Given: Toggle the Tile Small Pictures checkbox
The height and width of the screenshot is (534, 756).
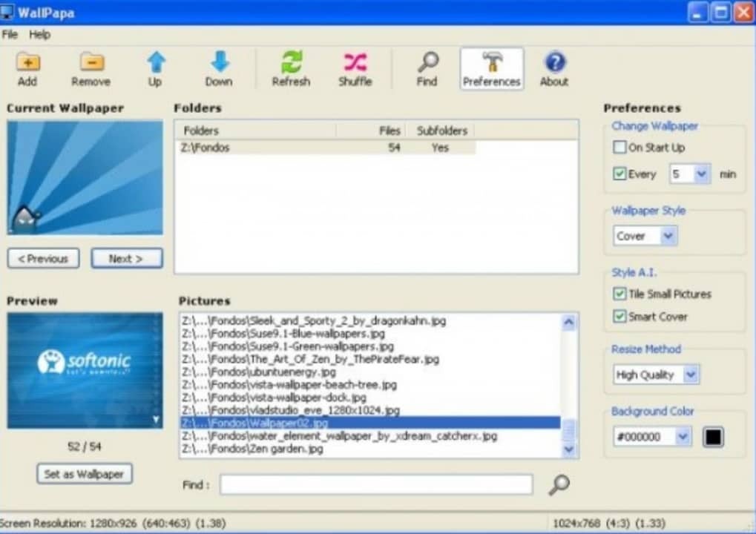Looking at the screenshot, I should pos(619,294).
